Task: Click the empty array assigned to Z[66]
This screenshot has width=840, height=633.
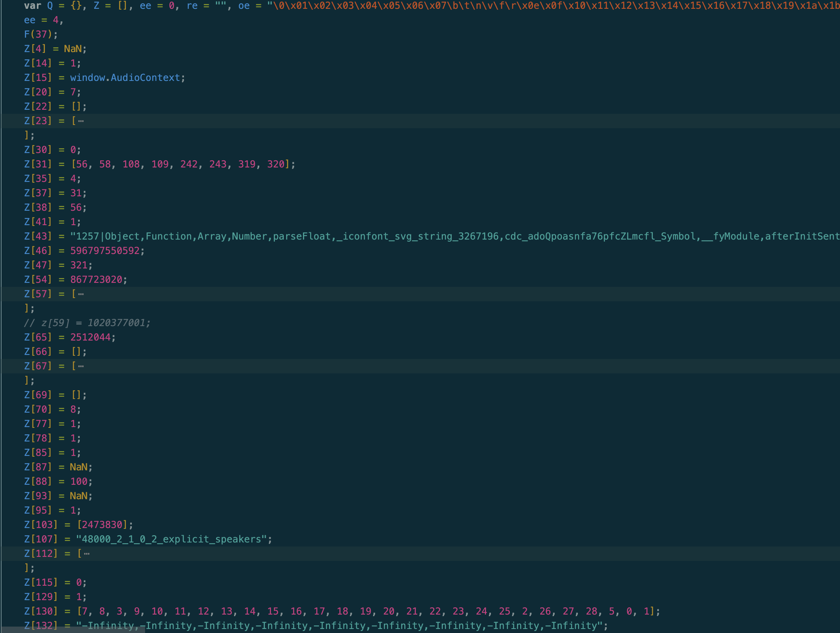Action: coord(76,352)
